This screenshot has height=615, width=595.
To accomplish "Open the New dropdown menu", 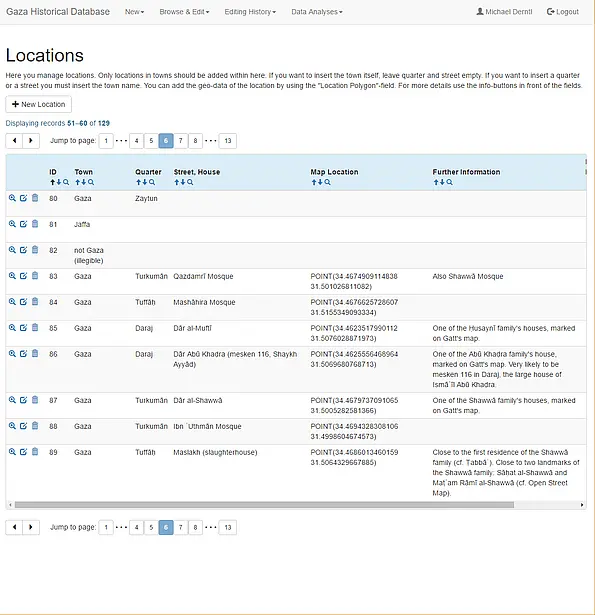I will 135,12.
